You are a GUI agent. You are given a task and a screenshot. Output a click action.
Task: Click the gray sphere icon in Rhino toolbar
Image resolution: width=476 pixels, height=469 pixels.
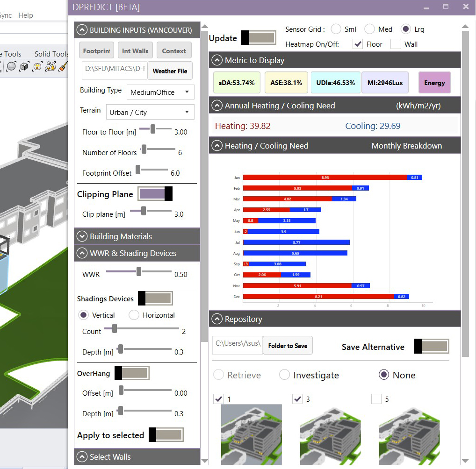point(12,67)
